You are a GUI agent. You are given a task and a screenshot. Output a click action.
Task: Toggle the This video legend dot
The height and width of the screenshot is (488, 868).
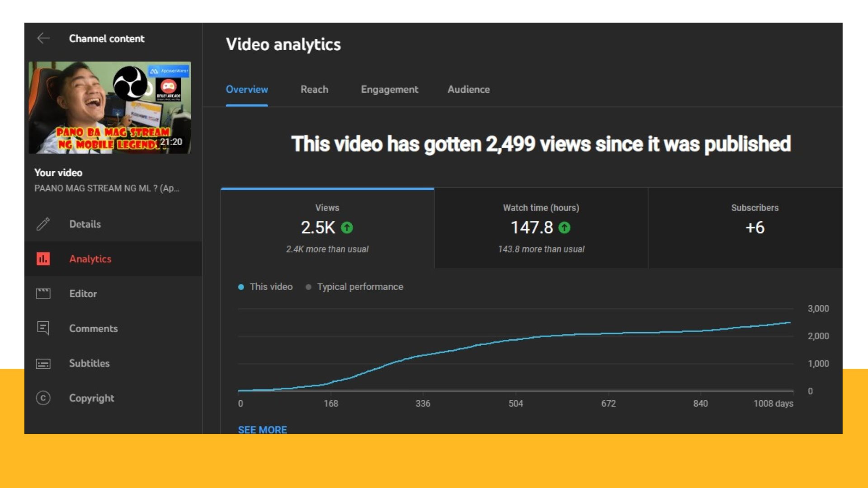coord(241,287)
